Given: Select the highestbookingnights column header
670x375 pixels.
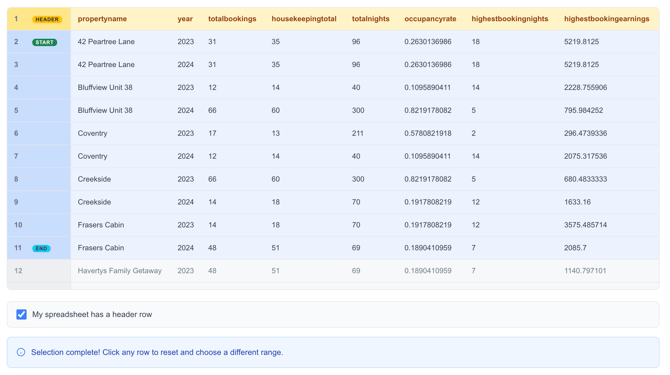Looking at the screenshot, I should click(510, 19).
